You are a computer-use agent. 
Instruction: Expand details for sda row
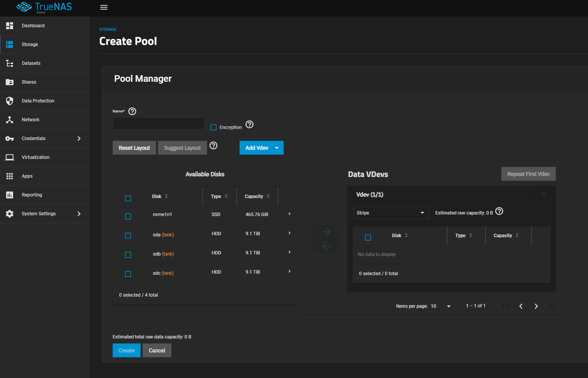289,233
